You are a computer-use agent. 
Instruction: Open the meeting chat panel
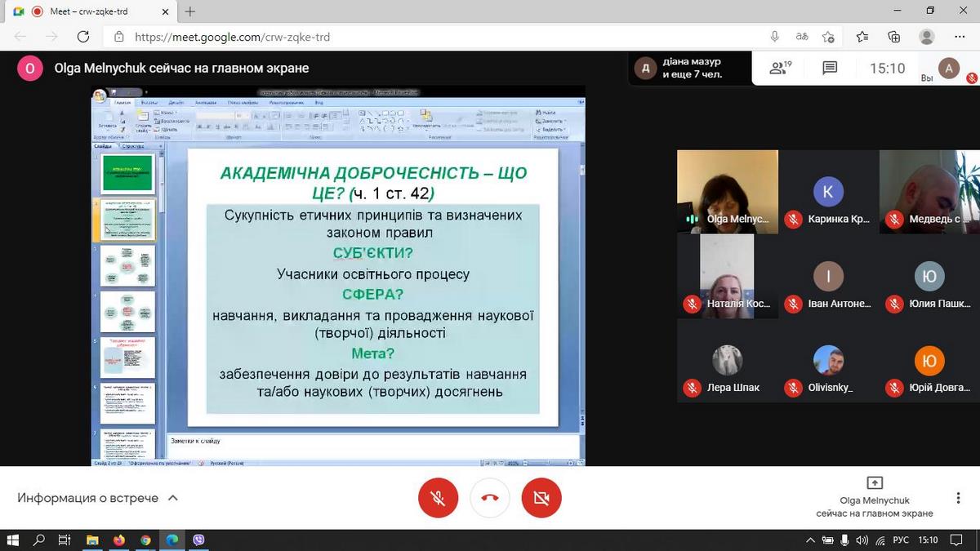pyautogui.click(x=830, y=69)
